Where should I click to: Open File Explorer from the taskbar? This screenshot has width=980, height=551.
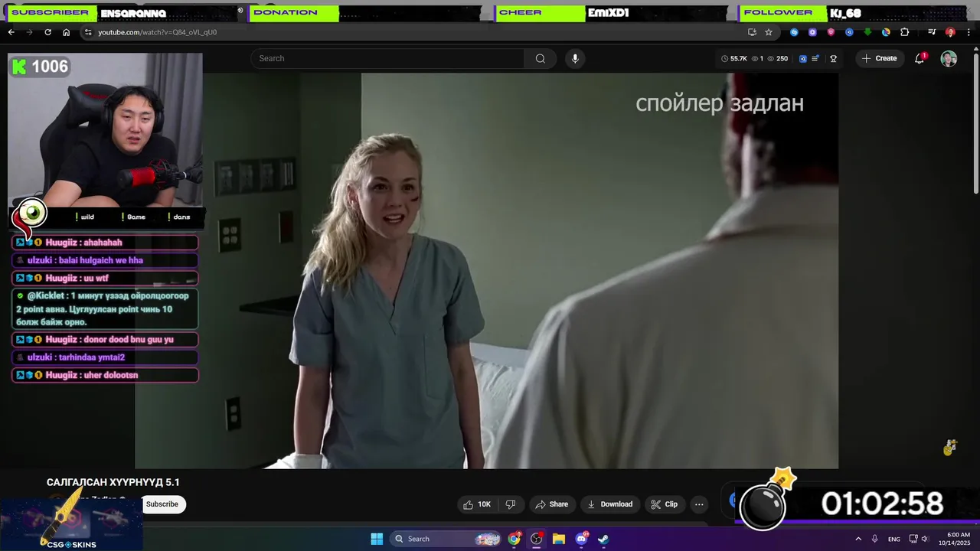[x=559, y=539]
